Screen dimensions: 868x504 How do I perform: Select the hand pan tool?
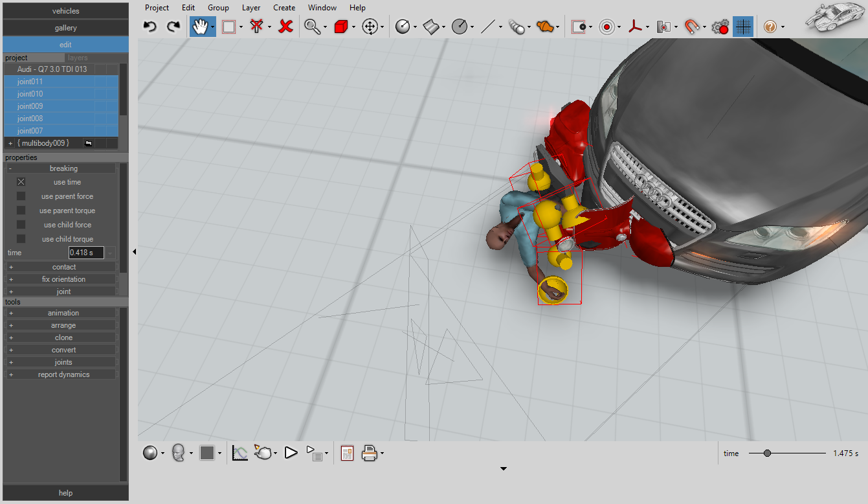(x=201, y=27)
